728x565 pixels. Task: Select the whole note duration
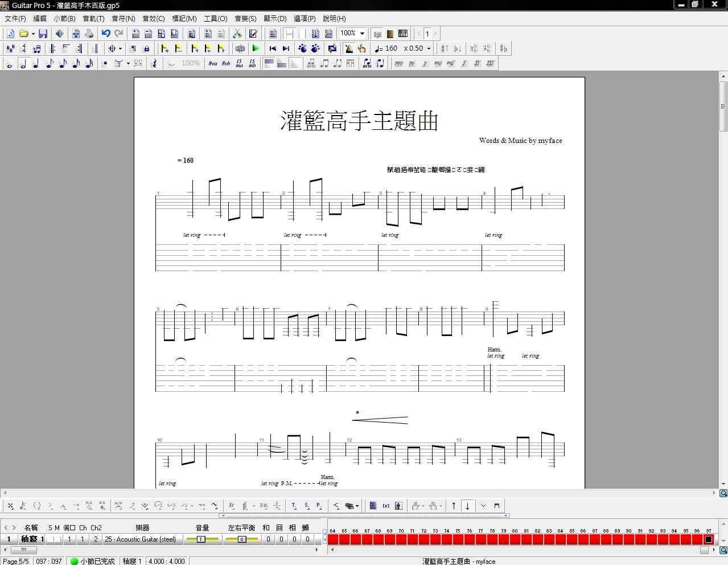[x=10, y=63]
